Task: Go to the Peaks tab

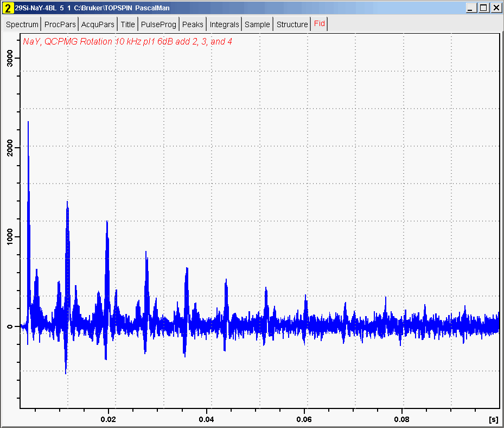Action: point(193,24)
